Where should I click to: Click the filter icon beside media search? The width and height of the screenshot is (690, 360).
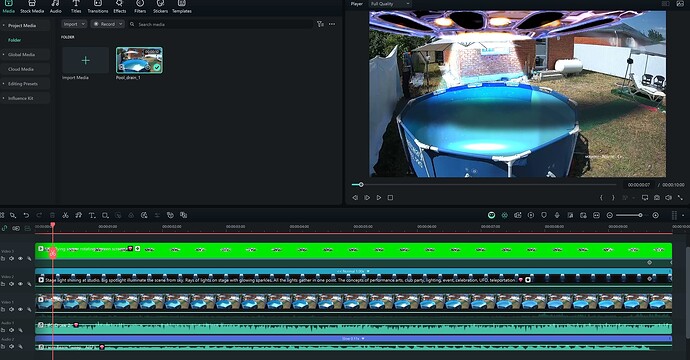point(320,24)
